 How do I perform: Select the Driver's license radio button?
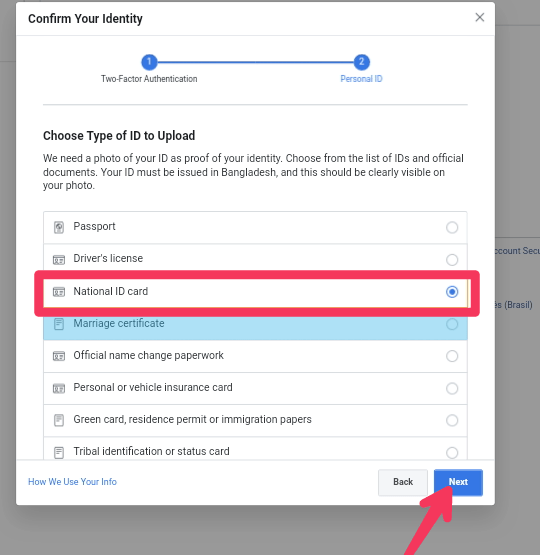click(452, 260)
